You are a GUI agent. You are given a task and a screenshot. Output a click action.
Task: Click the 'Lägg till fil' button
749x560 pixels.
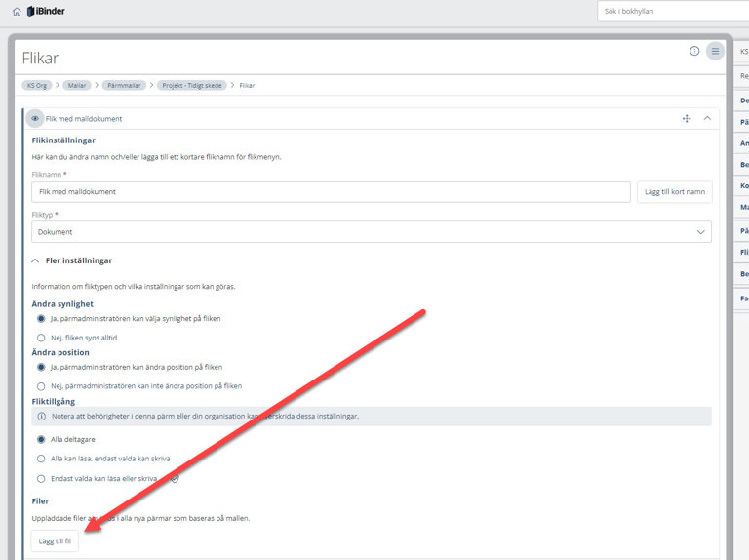click(55, 540)
